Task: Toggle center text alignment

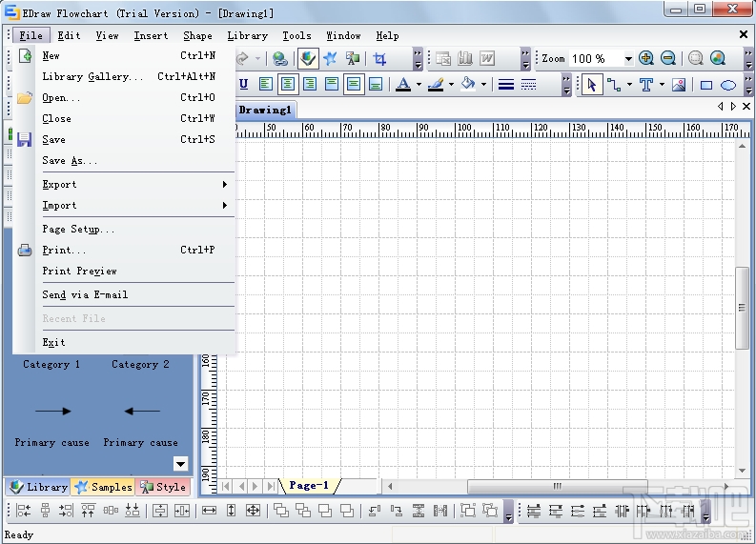Action: pyautogui.click(x=287, y=85)
